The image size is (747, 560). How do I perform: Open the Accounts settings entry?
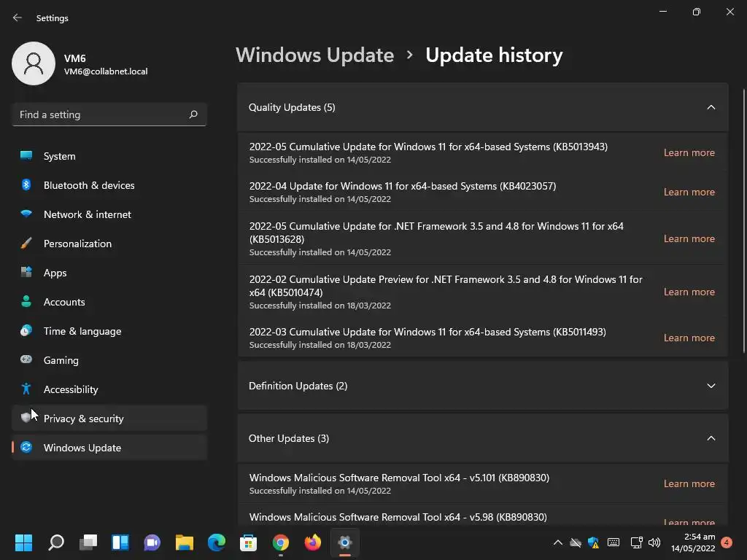click(109, 301)
